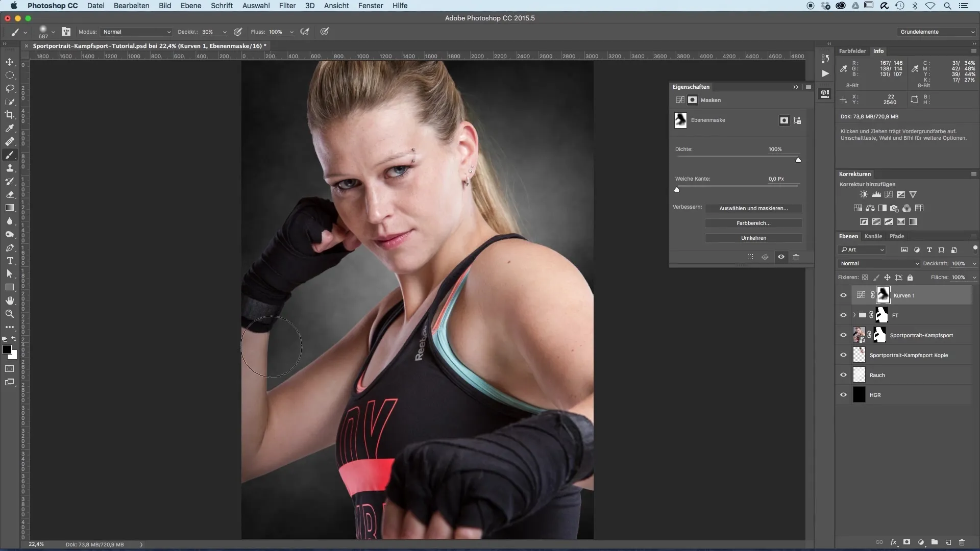Viewport: 980px width, 551px height.
Task: Switch to the Farbfelder tab
Action: [852, 51]
